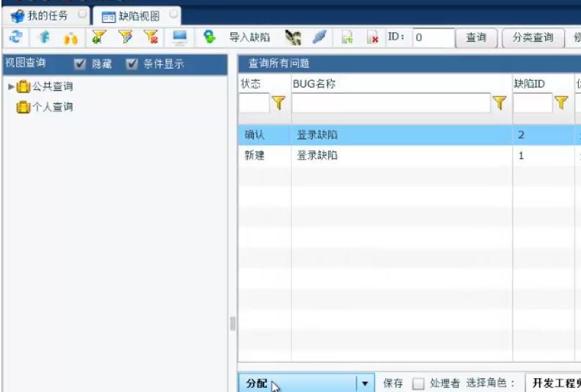The width and height of the screenshot is (581, 392).
Task: Click the 分配 button
Action: click(x=297, y=383)
